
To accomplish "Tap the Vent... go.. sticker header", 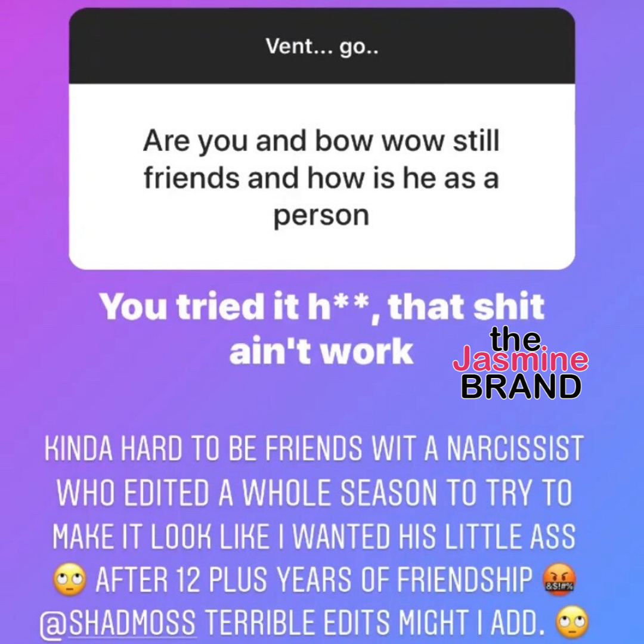I will pyautogui.click(x=322, y=46).
